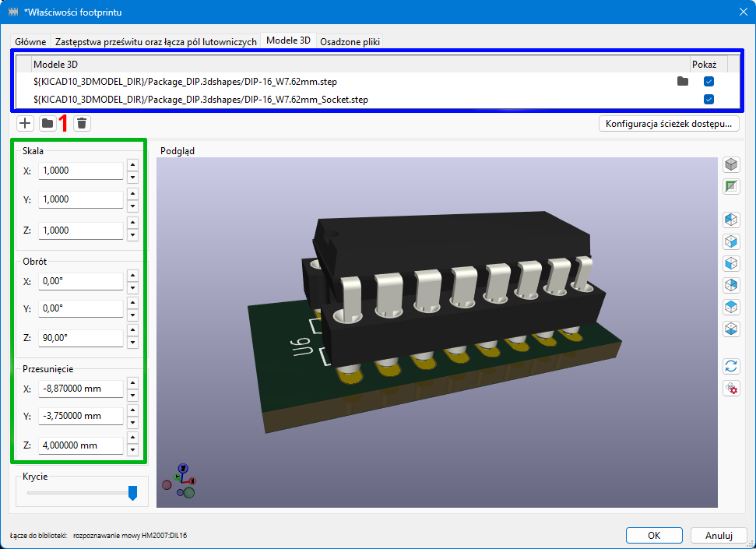This screenshot has width=756, height=549.
Task: Increase Skala Y with up arrow
Action: click(132, 194)
